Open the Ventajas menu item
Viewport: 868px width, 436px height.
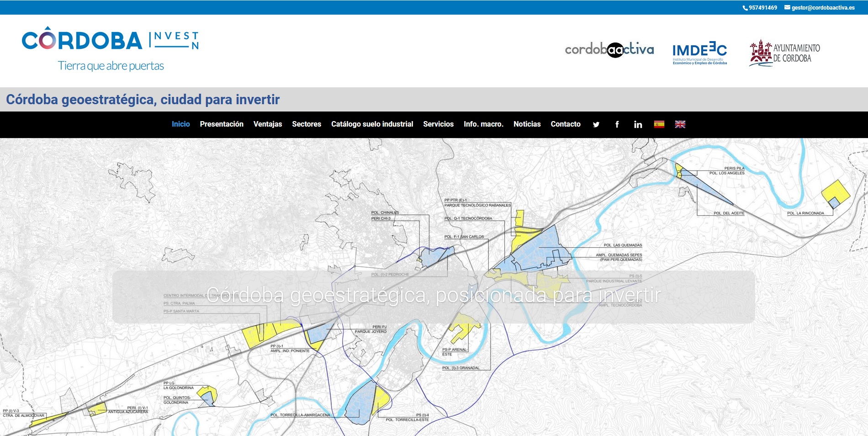point(268,124)
